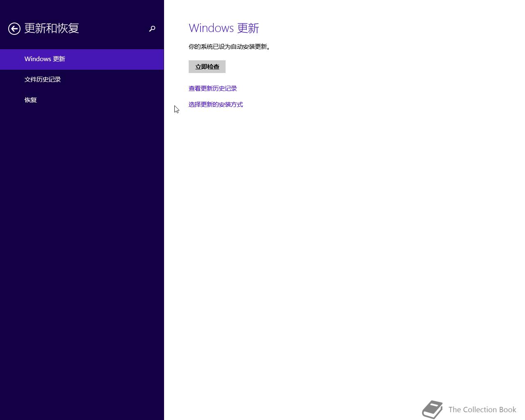Open the 文件历史记录 section
Viewport: 525px width, 420px height.
[x=82, y=80]
